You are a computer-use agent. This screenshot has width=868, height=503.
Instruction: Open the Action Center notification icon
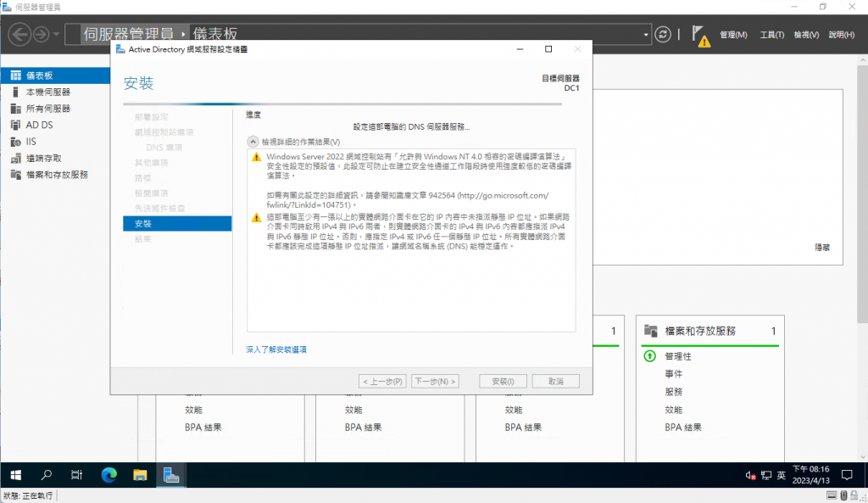(x=847, y=475)
